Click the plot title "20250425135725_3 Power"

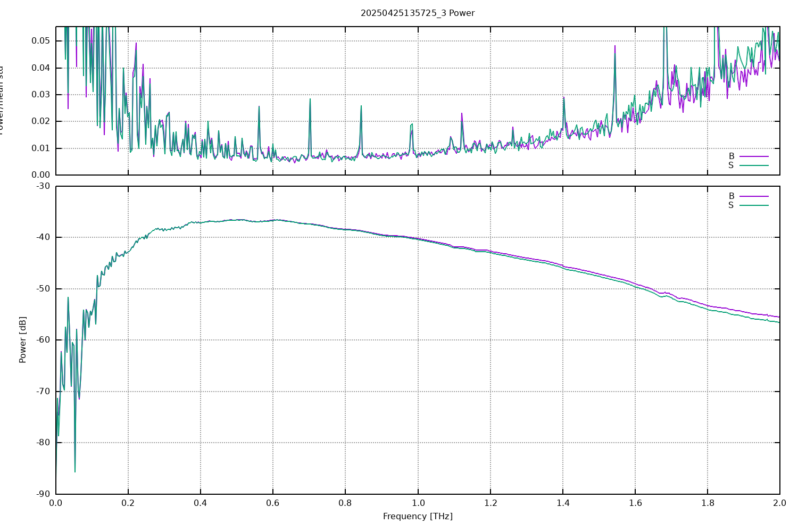tap(417, 13)
